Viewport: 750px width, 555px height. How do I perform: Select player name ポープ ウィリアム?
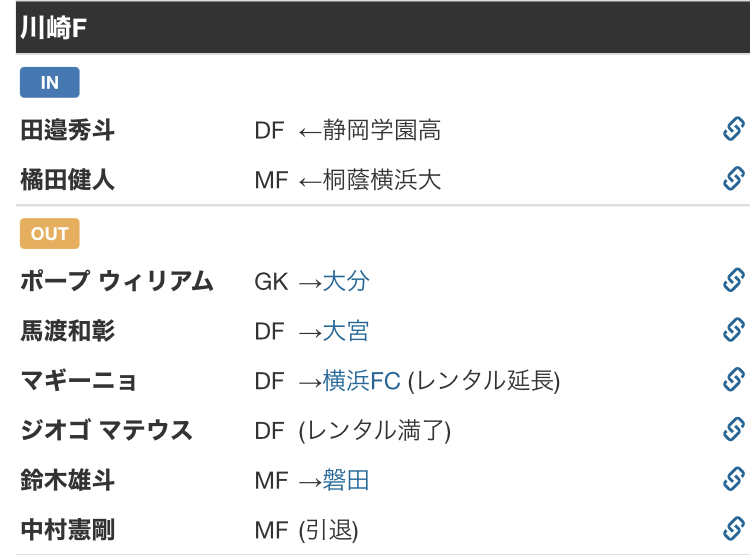[x=117, y=281]
